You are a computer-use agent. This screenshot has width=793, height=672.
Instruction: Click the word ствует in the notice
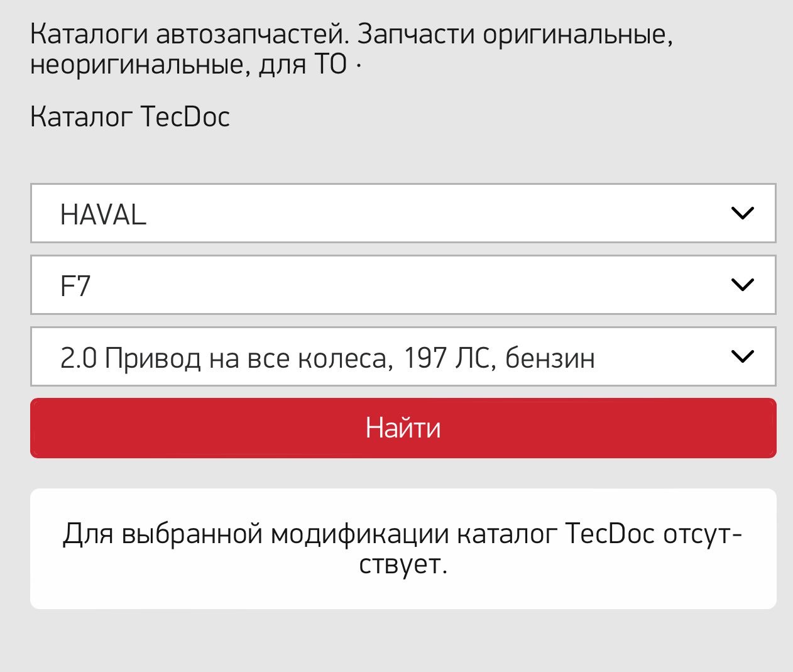tap(403, 564)
